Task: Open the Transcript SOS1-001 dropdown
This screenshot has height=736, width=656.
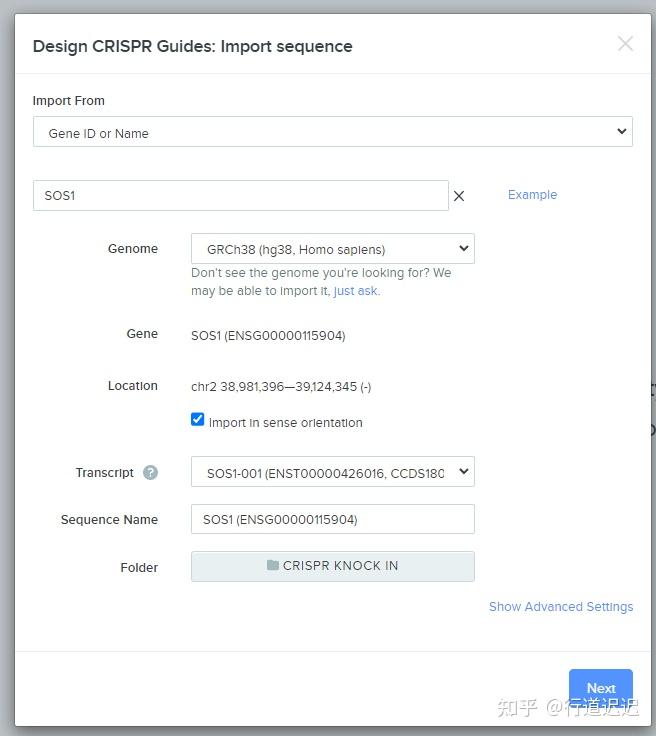Action: 332,472
